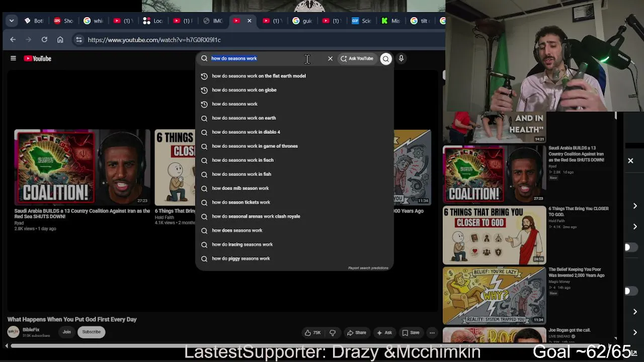Go back to the previous browser page
The height and width of the screenshot is (362, 644).
point(13,40)
